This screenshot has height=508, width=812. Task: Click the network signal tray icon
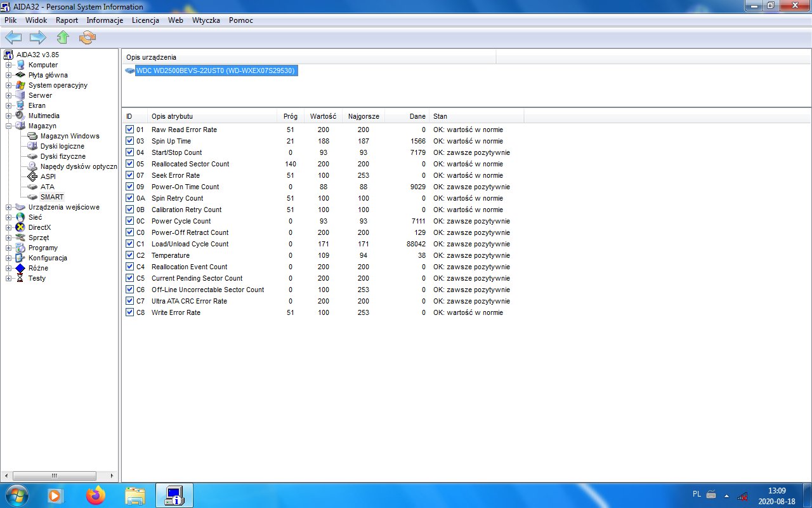(x=742, y=495)
